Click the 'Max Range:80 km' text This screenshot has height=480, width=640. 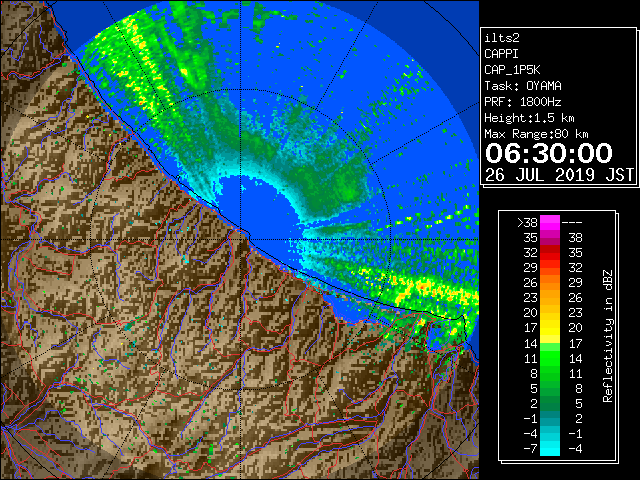click(536, 134)
